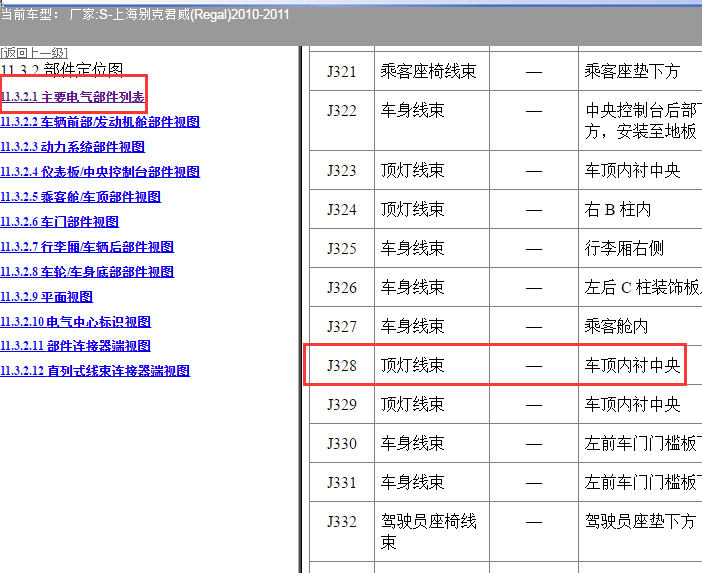Open 11.3.2.2 车辆前部/发动机舱部件视图
Image resolution: width=702 pixels, height=573 pixels.
[x=100, y=122]
